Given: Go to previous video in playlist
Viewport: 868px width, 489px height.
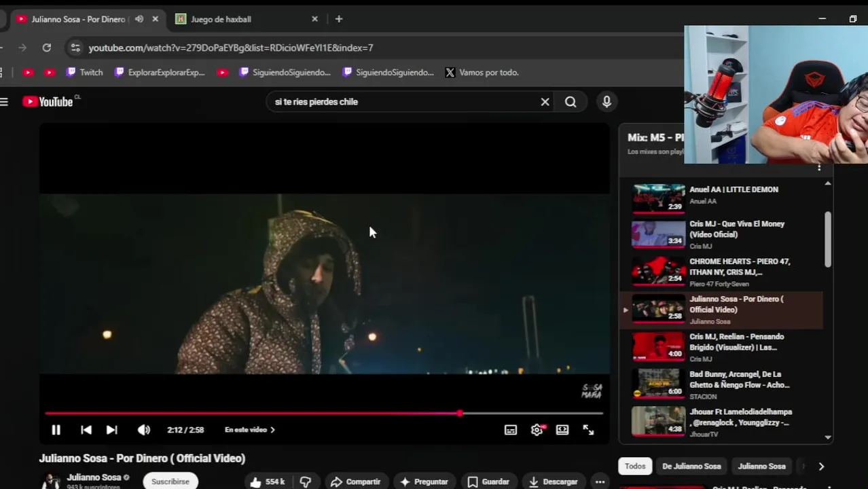Looking at the screenshot, I should (86, 430).
